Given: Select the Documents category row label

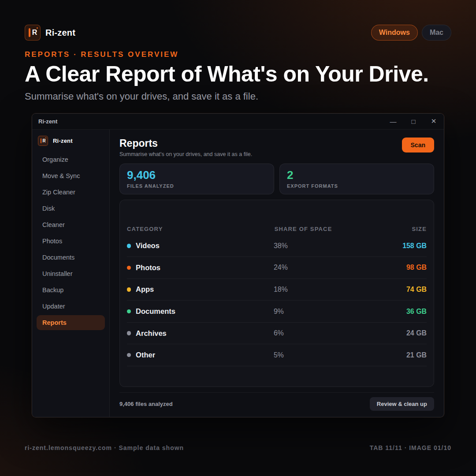Looking at the screenshot, I should click(x=156, y=312).
